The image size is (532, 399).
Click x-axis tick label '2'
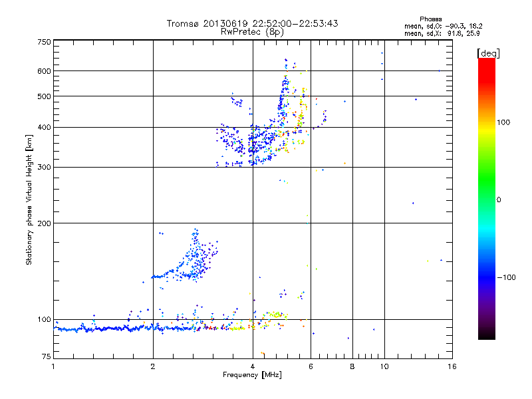[x=153, y=366]
